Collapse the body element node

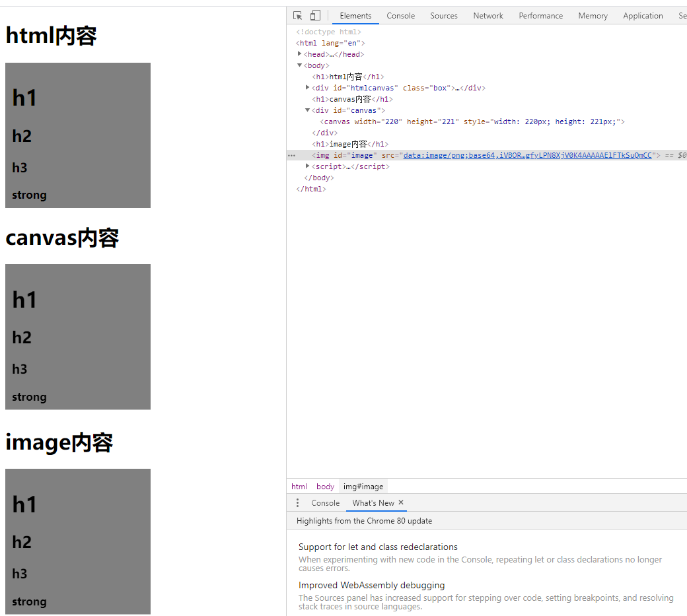click(300, 65)
